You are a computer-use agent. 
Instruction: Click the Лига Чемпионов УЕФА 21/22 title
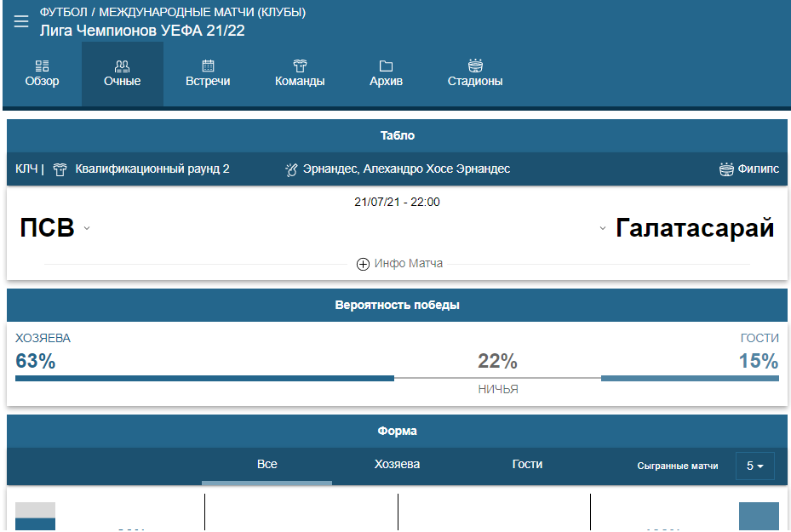pos(142,31)
